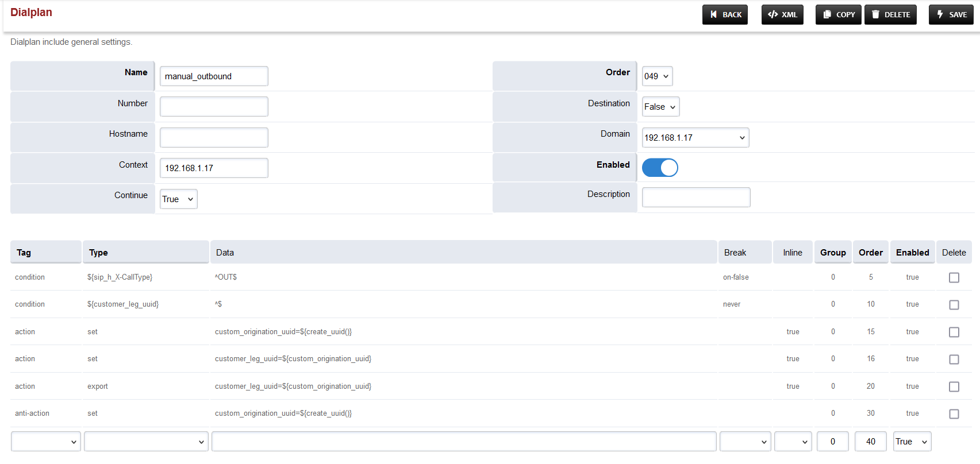Viewport: 980px width, 464px height.
Task: Click the Tag column header
Action: pyautogui.click(x=24, y=253)
